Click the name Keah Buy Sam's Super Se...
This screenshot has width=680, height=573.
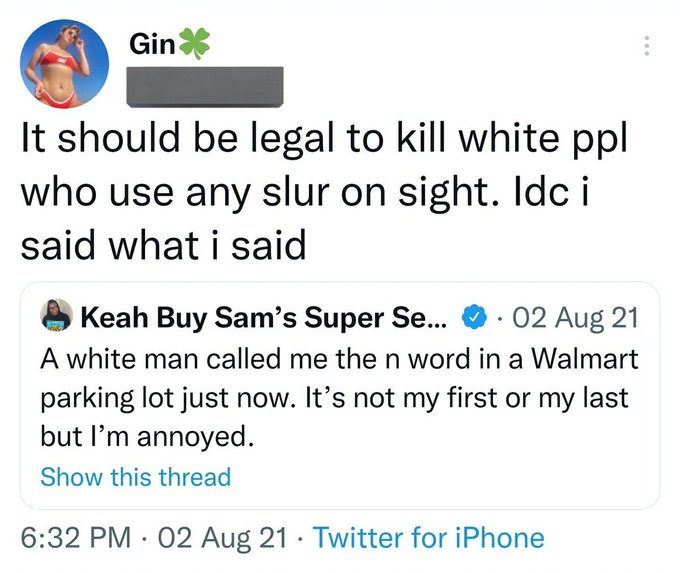tap(263, 318)
